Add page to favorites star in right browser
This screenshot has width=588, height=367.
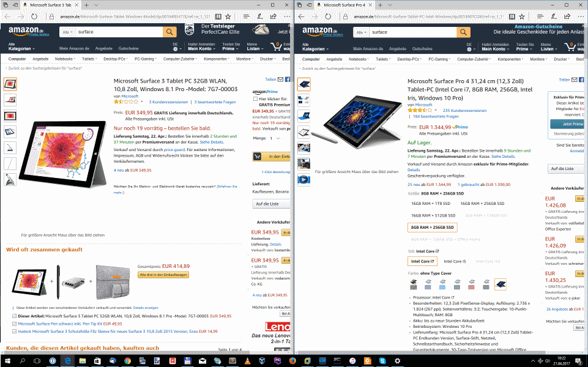tap(522, 17)
